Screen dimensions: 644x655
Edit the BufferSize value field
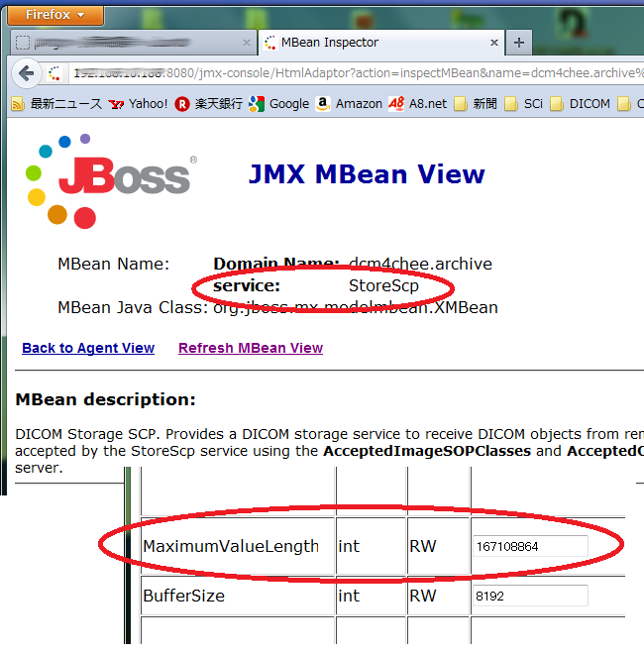pyautogui.click(x=530, y=596)
